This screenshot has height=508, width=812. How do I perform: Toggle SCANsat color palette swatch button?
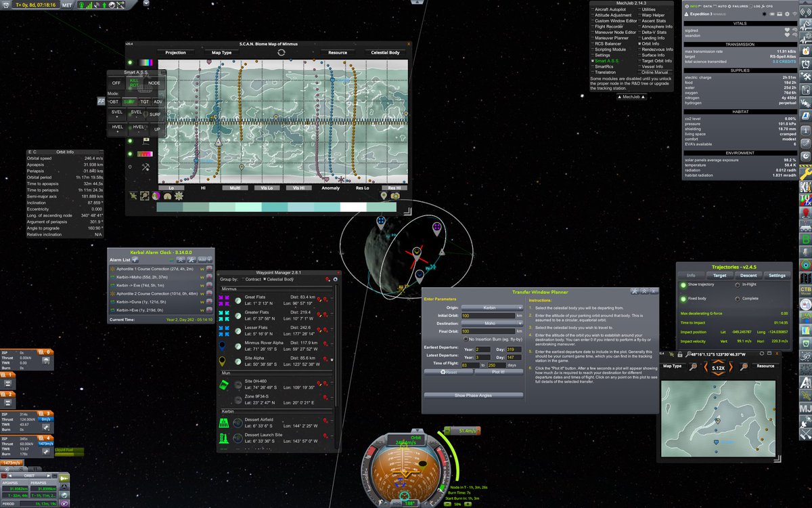point(145,62)
